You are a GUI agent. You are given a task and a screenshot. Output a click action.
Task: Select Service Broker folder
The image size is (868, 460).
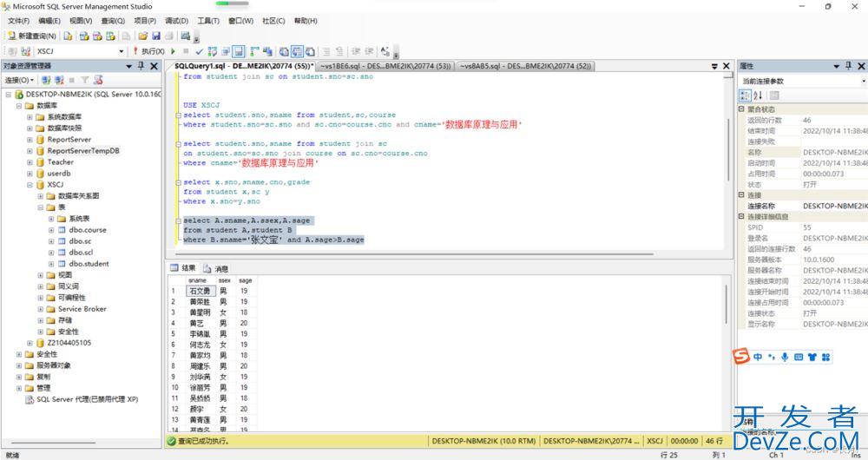82,309
